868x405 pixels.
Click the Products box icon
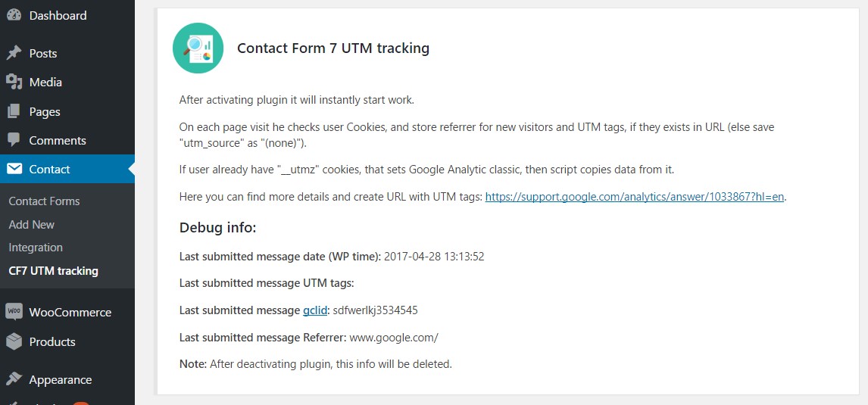[14, 341]
